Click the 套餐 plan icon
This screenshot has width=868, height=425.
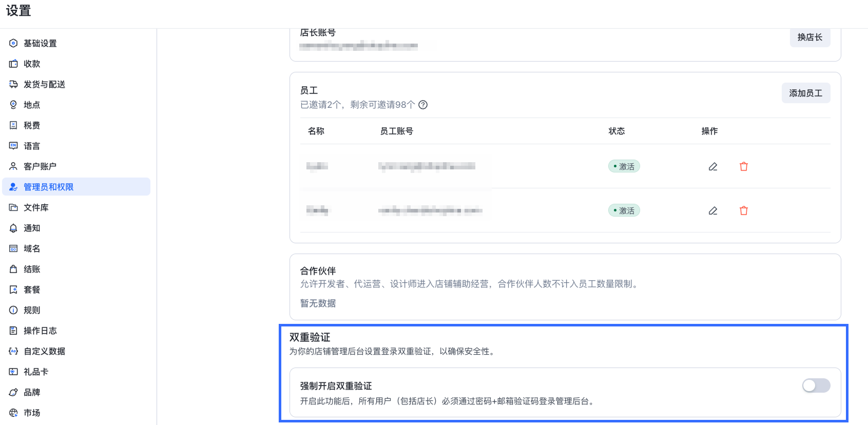point(13,289)
